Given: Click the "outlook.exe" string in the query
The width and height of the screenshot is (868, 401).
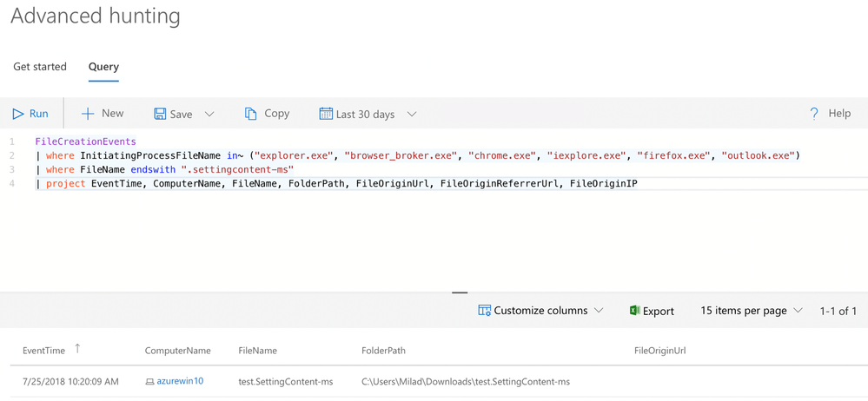Looking at the screenshot, I should (x=759, y=156).
